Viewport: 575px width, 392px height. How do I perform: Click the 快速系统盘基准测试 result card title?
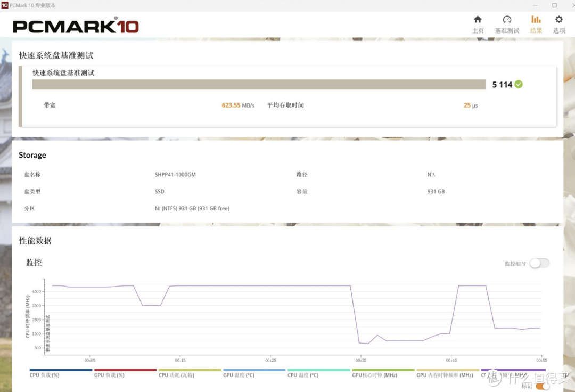coord(63,72)
